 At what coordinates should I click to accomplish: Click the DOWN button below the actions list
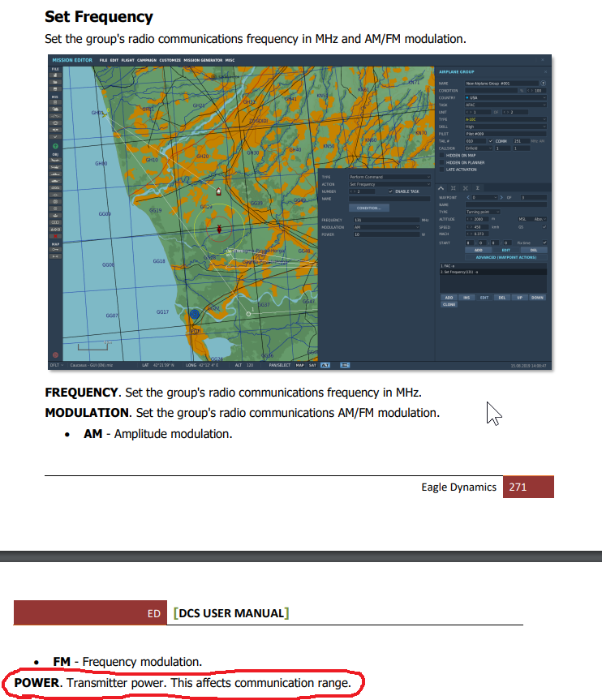[x=538, y=298]
